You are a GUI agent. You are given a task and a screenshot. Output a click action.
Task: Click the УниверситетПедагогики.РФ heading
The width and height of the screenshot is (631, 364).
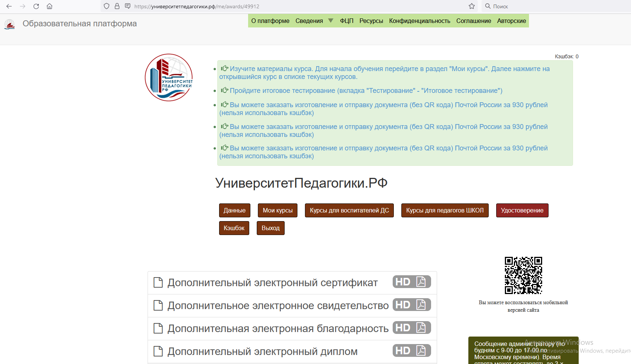301,183
